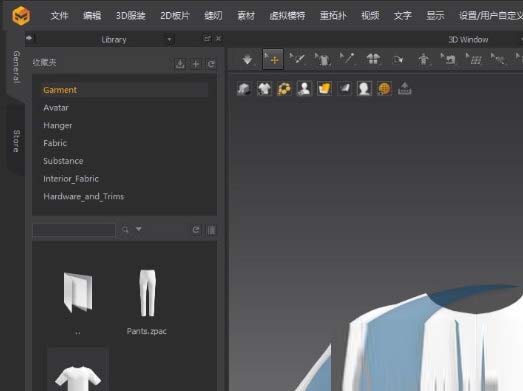Open the 文字 menu
This screenshot has height=391, width=523.
click(x=403, y=15)
